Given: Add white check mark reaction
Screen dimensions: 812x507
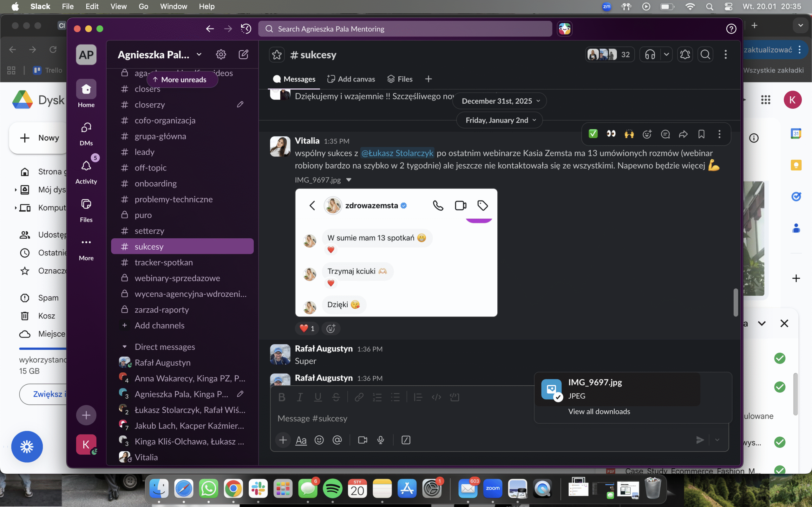Looking at the screenshot, I should 593,134.
